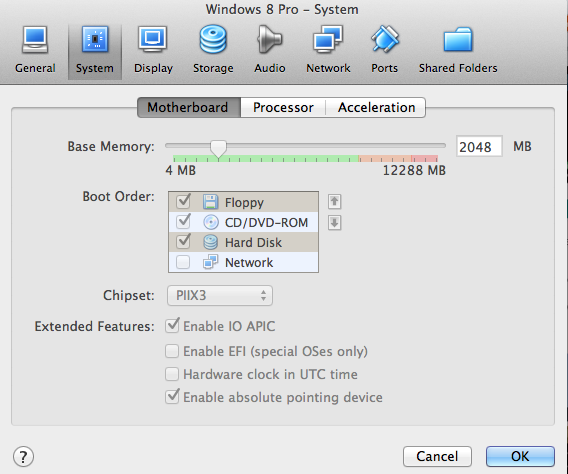Open the Audio settings section
The image size is (568, 474).
(x=270, y=50)
